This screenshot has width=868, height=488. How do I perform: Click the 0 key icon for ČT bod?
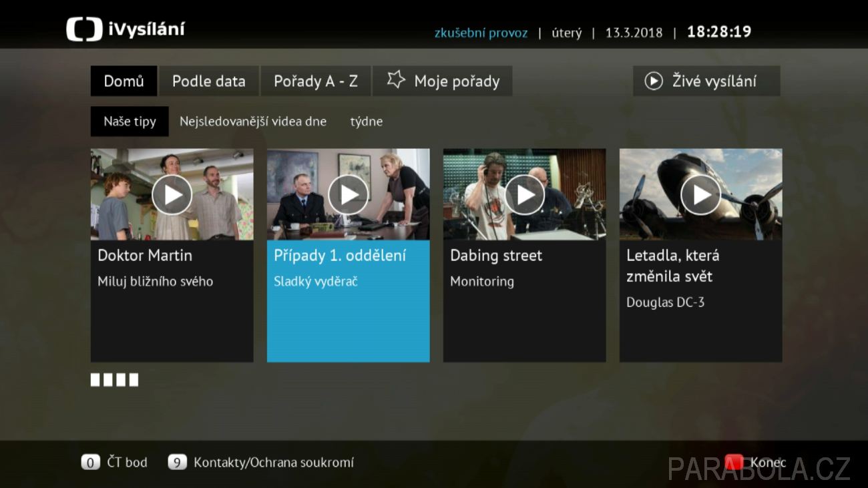click(90, 462)
